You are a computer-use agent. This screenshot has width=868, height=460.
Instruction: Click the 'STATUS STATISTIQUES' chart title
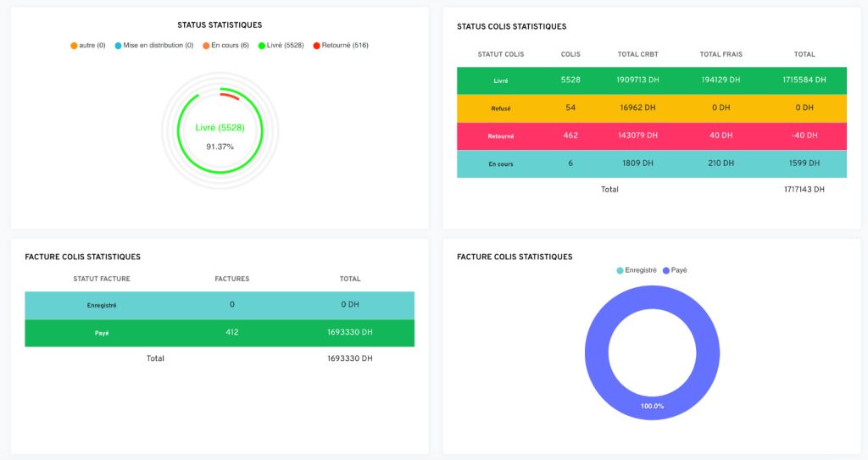(x=220, y=25)
